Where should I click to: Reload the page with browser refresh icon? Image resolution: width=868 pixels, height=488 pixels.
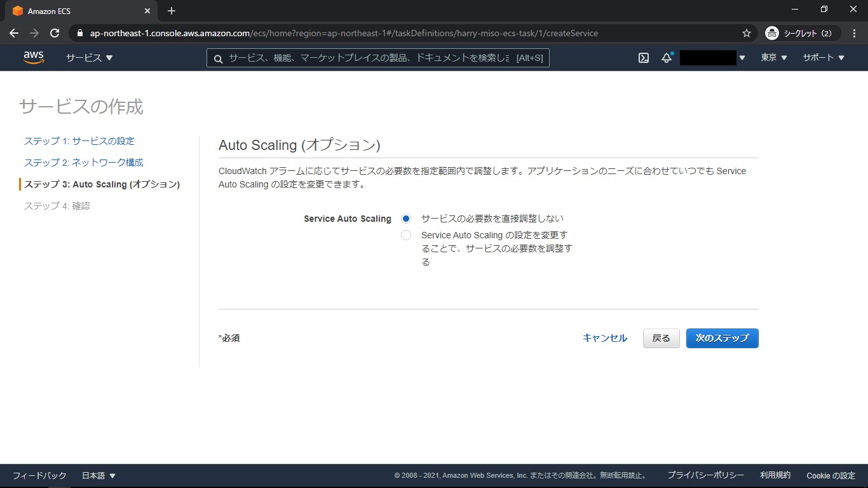point(55,33)
